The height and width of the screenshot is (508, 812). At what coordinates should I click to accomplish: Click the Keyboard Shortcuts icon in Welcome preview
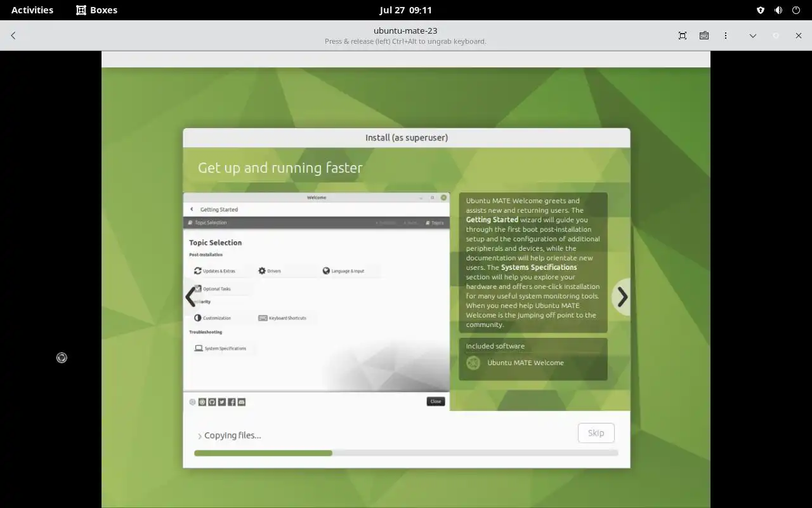tap(263, 317)
